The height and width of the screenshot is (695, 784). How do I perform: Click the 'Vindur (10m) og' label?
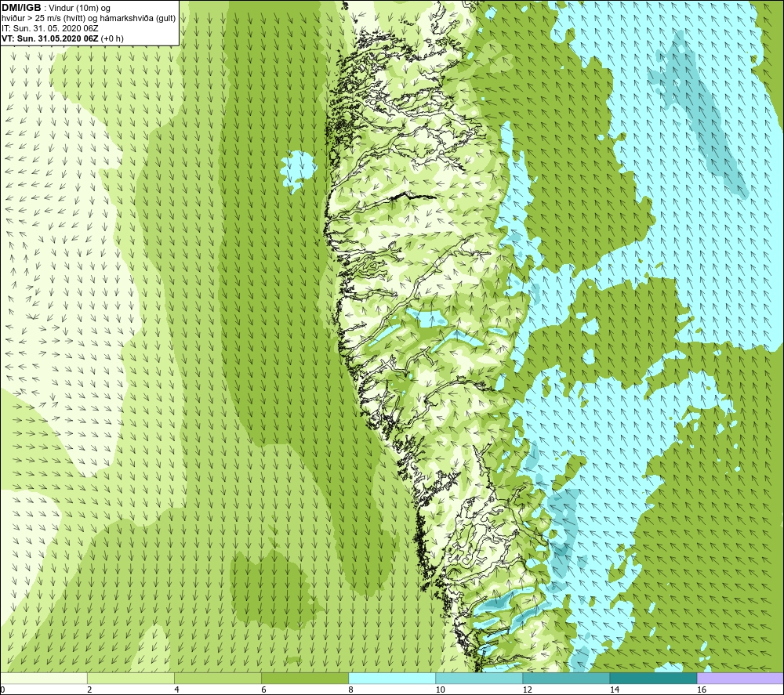coord(80,8)
